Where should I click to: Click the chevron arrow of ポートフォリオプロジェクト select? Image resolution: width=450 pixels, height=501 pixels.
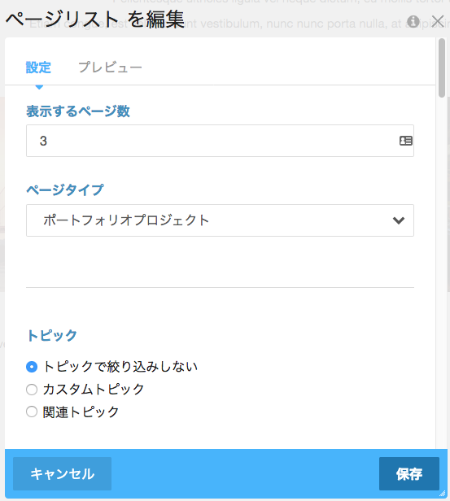tap(398, 220)
